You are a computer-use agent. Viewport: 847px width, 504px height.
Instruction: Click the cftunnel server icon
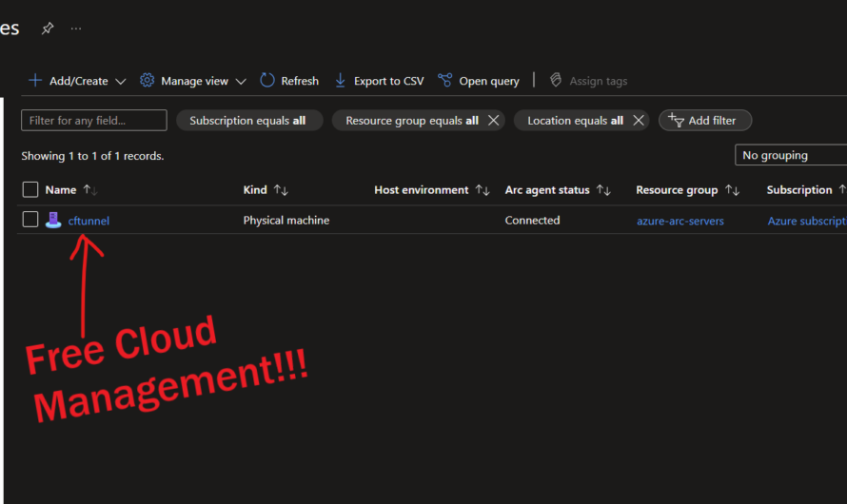(x=53, y=221)
